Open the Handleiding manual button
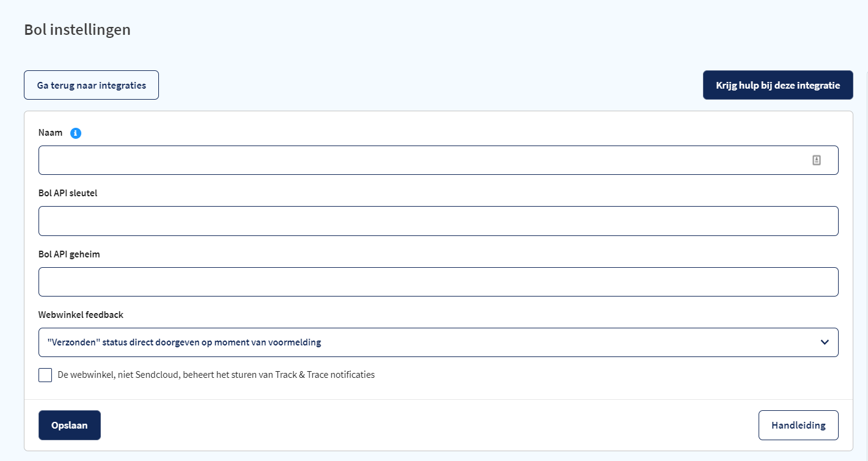This screenshot has width=868, height=461. 798,426
